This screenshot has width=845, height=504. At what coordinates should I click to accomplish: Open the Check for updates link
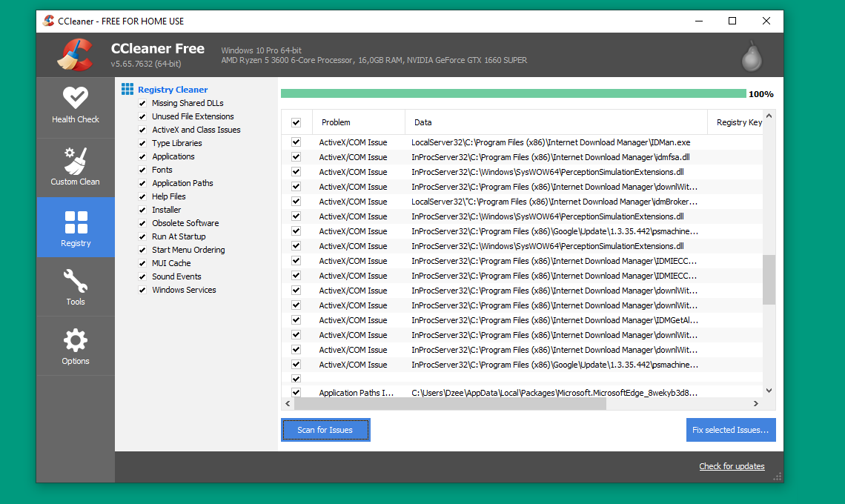(x=732, y=466)
